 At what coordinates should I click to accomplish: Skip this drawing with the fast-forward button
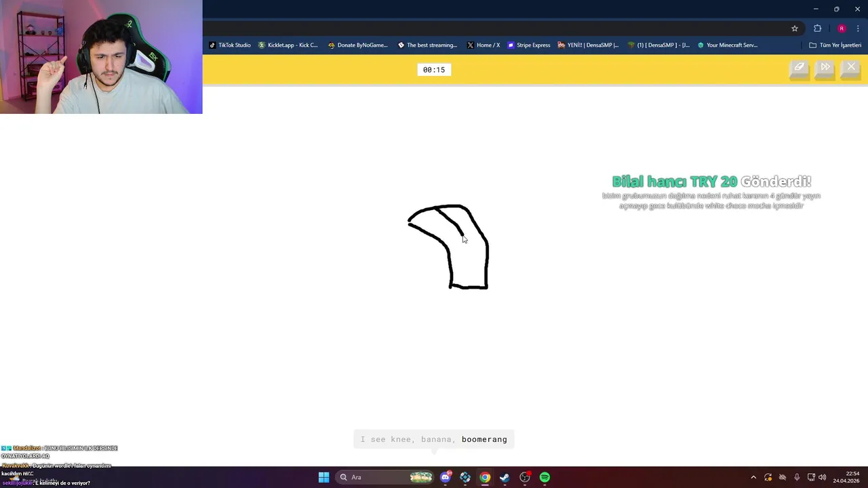[825, 68]
